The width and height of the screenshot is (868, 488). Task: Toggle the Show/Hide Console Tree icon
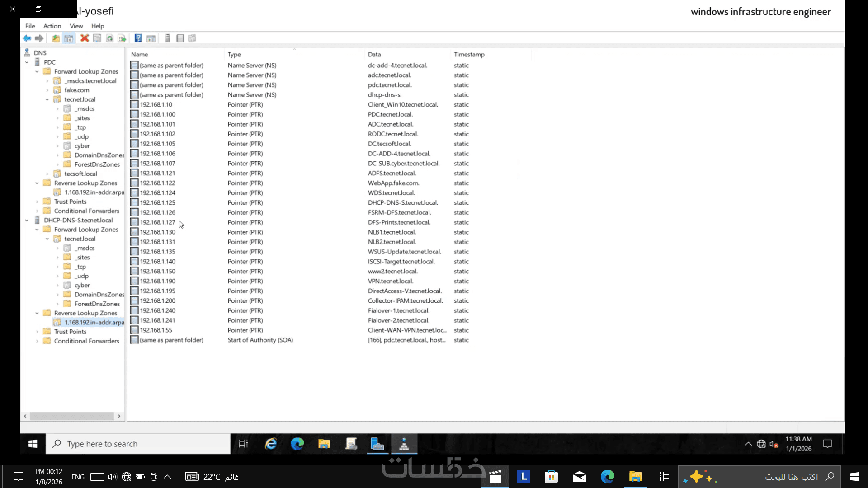point(69,38)
